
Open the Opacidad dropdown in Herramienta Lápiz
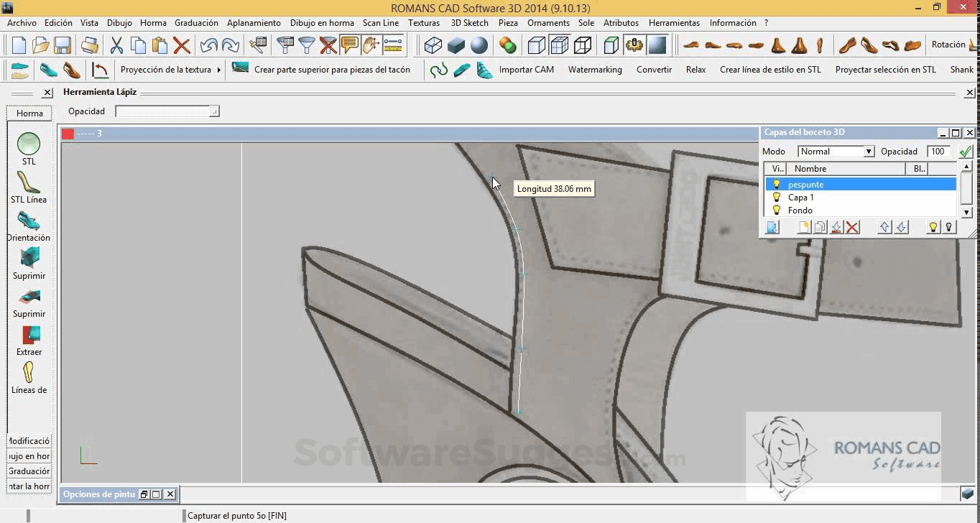[213, 111]
